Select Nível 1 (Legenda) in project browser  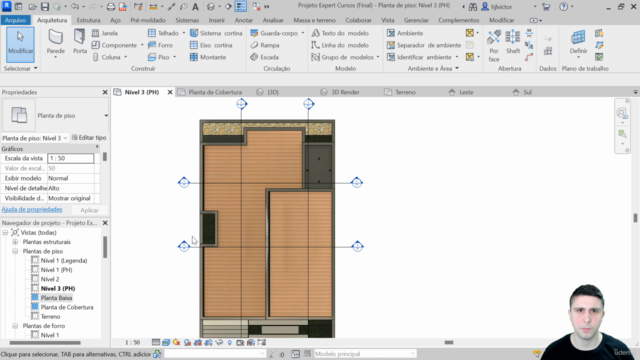[x=64, y=260]
